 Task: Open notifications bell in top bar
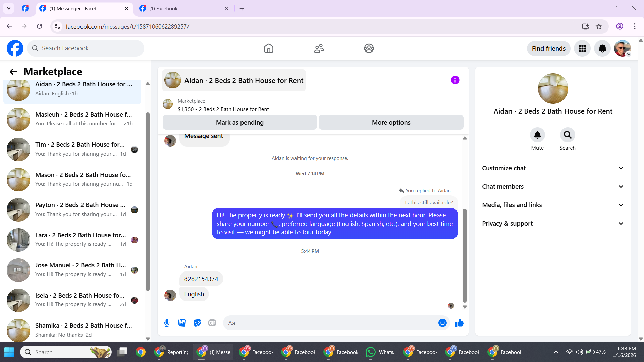(x=602, y=49)
